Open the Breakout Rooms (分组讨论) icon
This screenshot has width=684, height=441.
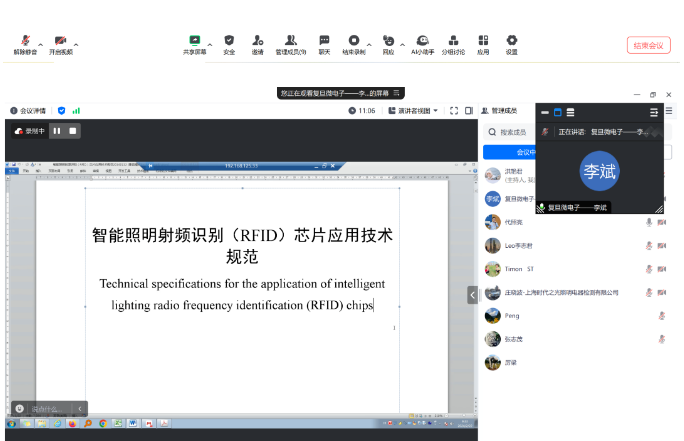pyautogui.click(x=453, y=42)
